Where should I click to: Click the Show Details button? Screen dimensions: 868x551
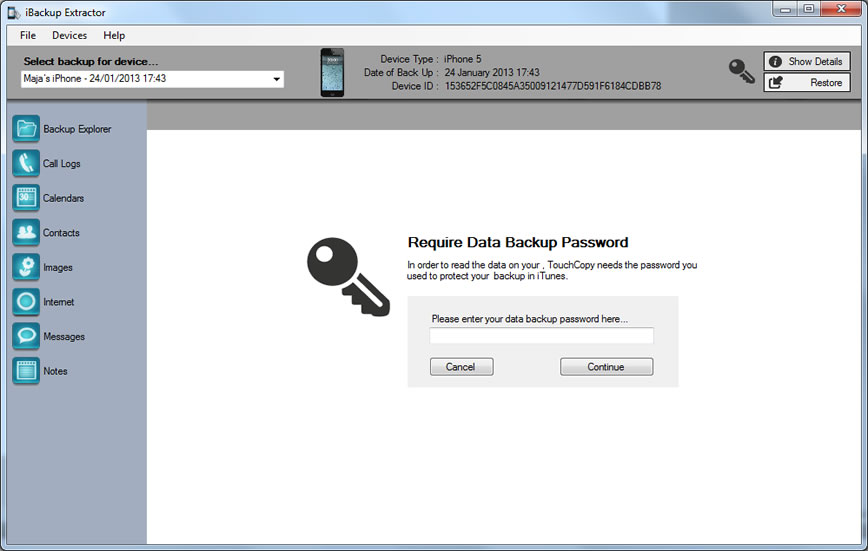pyautogui.click(x=807, y=61)
